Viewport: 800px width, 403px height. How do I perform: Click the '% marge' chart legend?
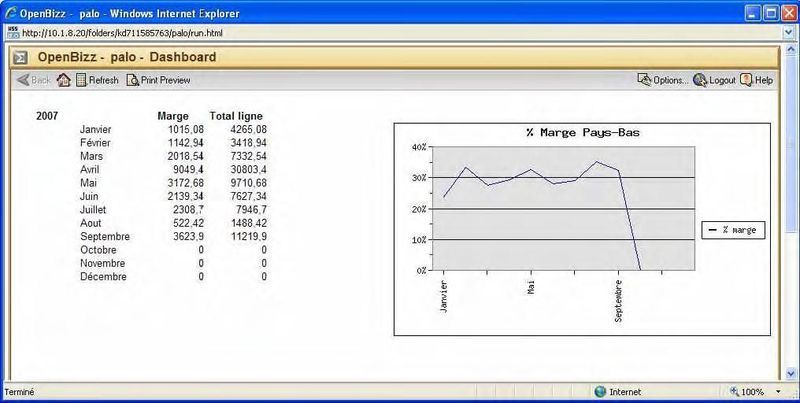(x=732, y=230)
